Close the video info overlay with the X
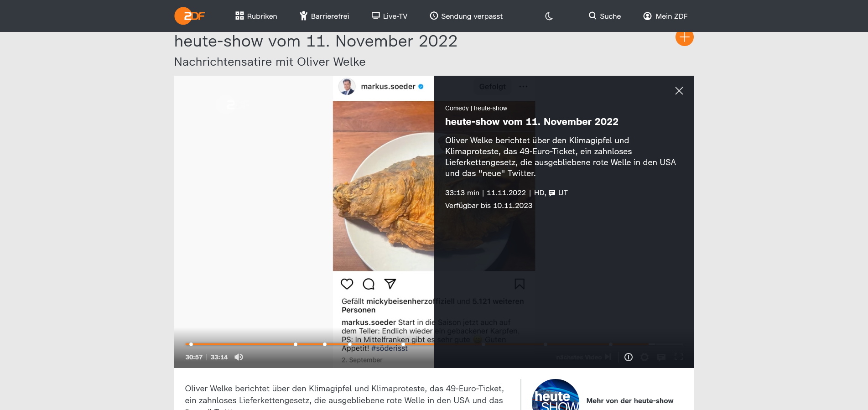Screen dimensions: 868x410 coord(679,91)
